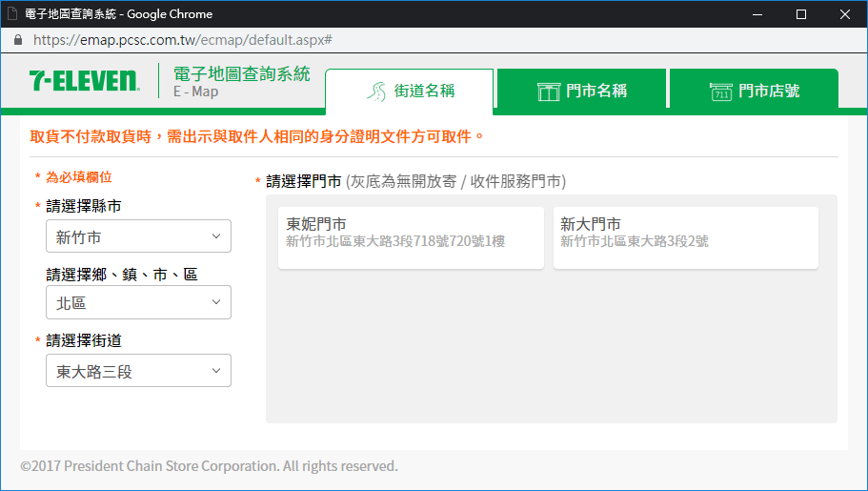Switch to the 街道名稱 tab

[x=410, y=92]
